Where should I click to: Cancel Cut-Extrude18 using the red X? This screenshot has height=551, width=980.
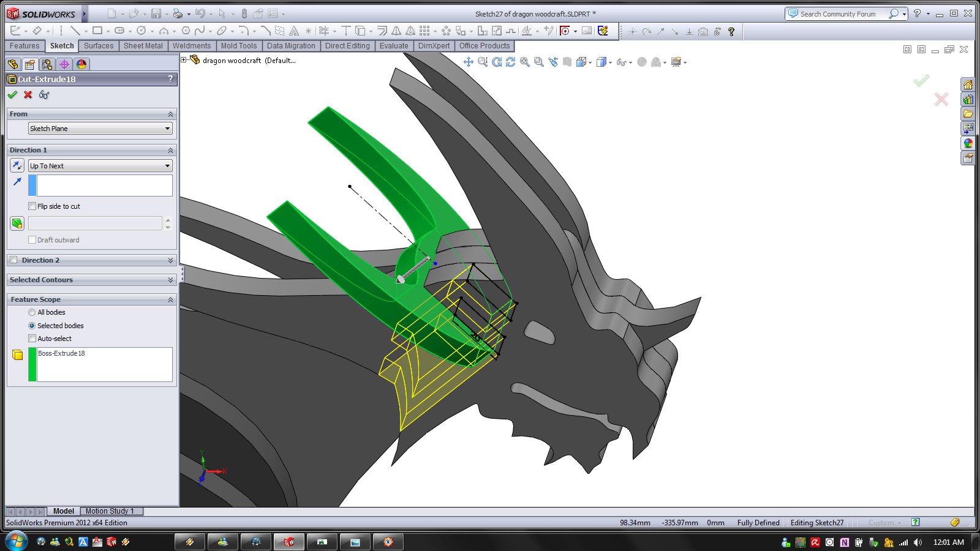point(28,95)
